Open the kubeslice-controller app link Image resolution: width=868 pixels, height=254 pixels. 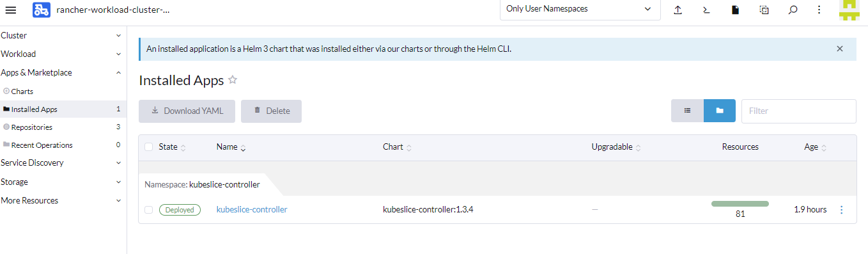(x=252, y=210)
